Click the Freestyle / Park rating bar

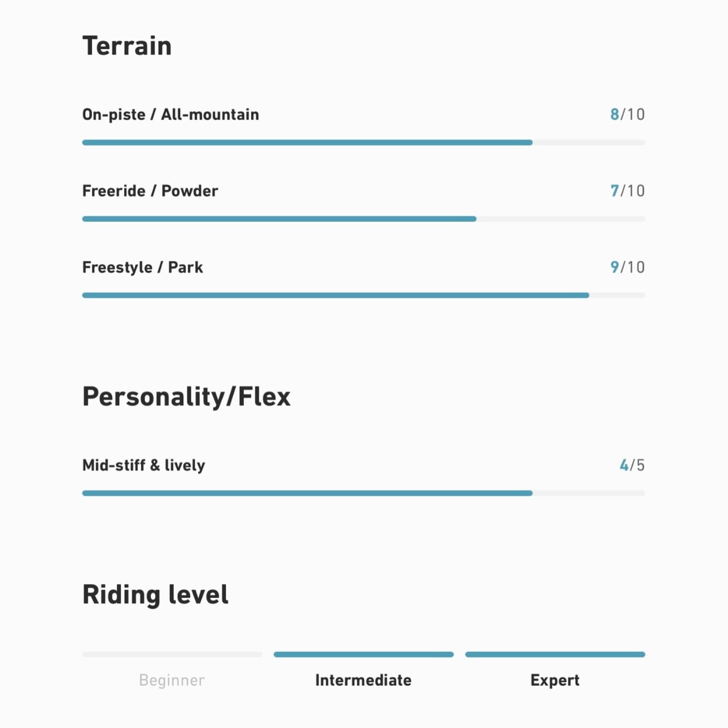coord(363,295)
